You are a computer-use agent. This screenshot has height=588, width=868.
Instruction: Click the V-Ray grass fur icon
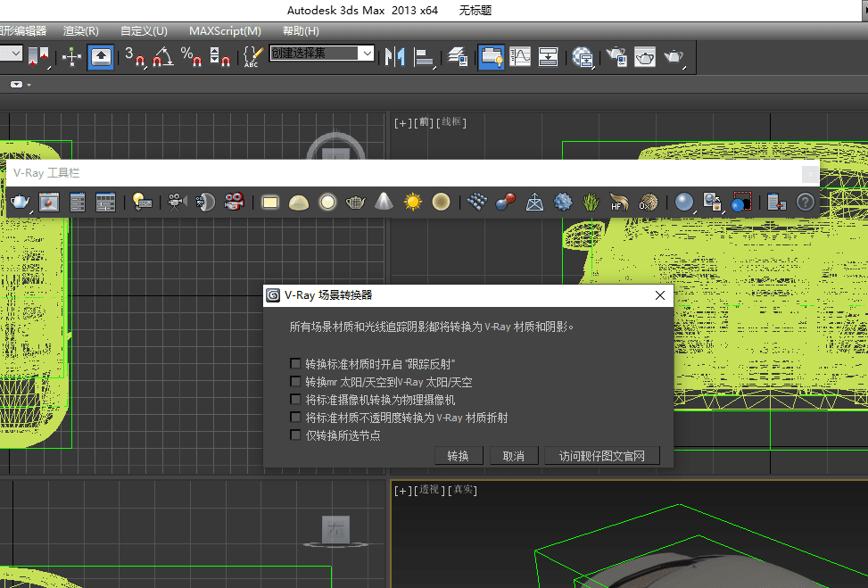point(591,202)
